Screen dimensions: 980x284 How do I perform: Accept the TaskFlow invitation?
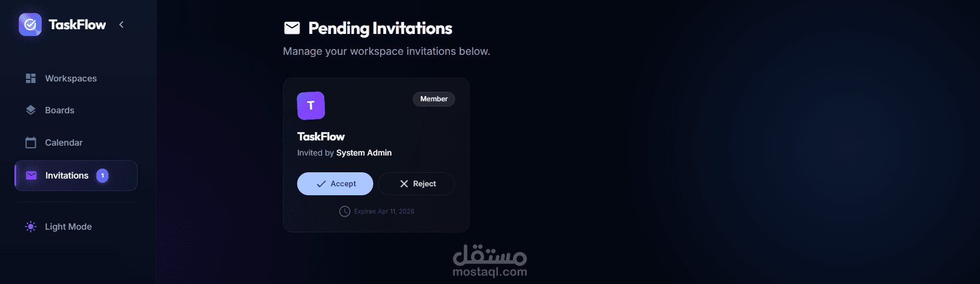(x=335, y=184)
